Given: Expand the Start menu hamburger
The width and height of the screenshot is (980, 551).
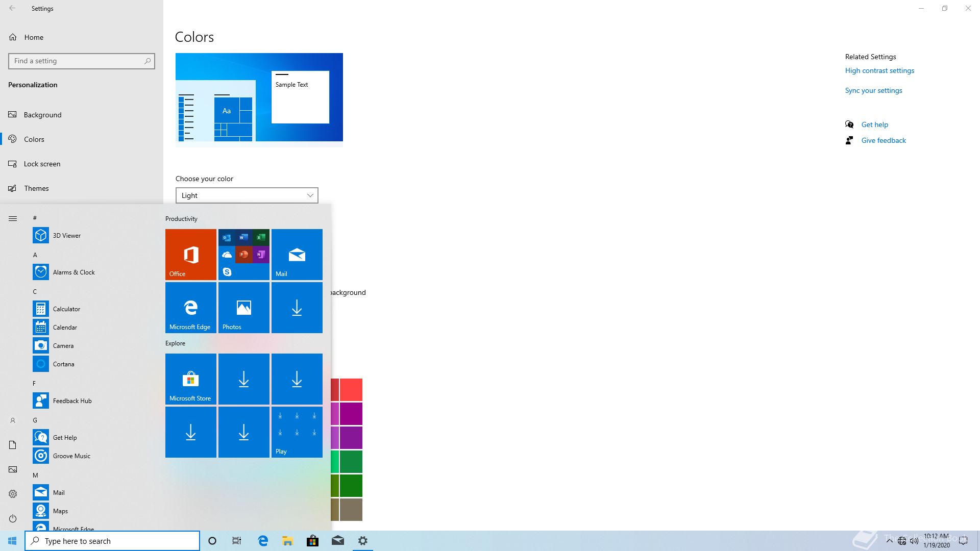Looking at the screenshot, I should pyautogui.click(x=13, y=218).
